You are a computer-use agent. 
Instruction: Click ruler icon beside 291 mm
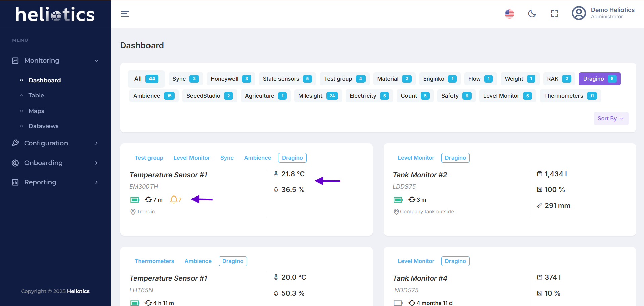point(540,206)
